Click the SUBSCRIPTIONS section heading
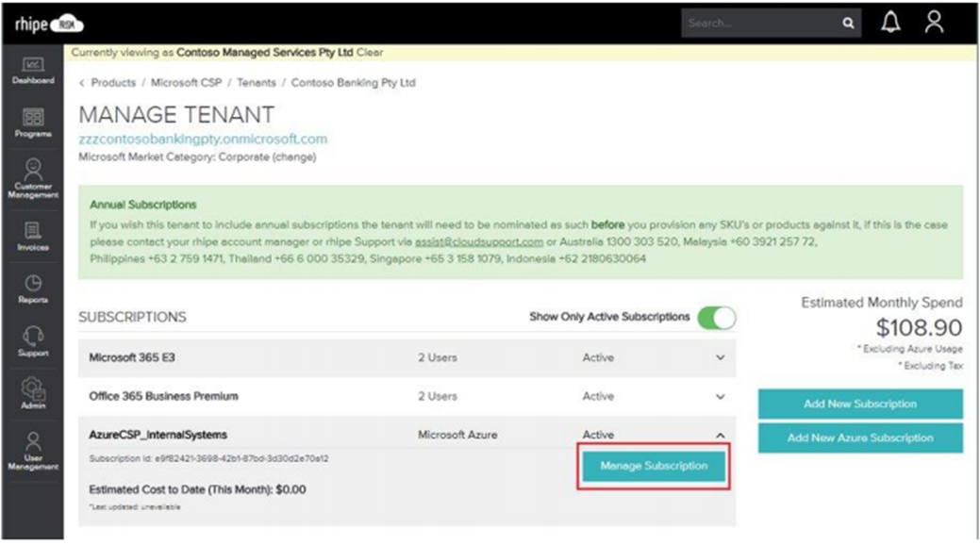Screen dimensions: 980x545 (132, 318)
